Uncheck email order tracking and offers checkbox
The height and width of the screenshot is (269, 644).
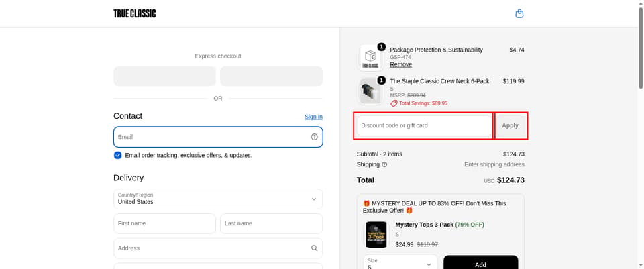pyautogui.click(x=118, y=155)
